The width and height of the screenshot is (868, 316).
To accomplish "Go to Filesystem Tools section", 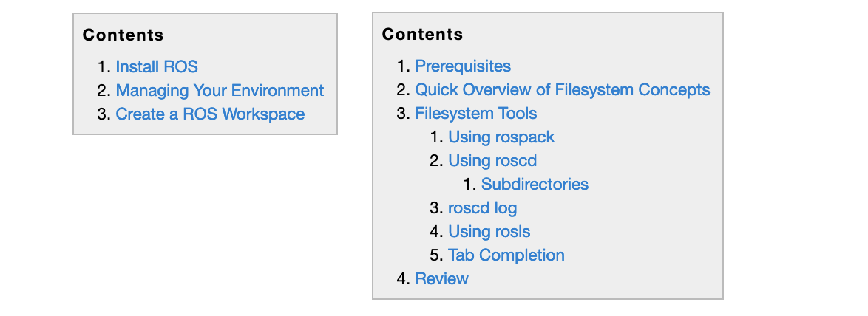I will pyautogui.click(x=476, y=113).
